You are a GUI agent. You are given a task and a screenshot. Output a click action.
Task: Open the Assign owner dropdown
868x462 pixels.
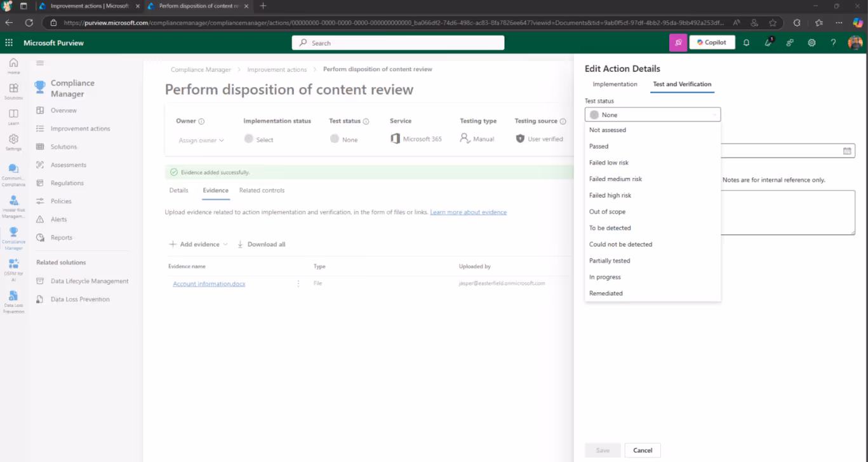(x=201, y=140)
